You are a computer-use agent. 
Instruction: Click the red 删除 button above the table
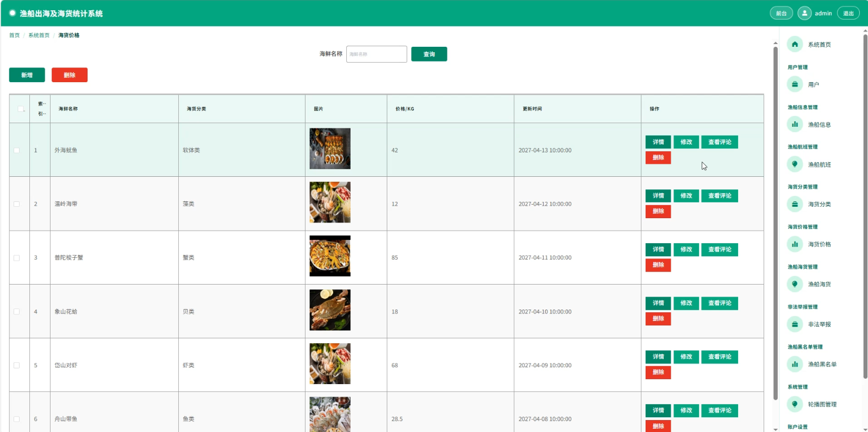coord(70,75)
